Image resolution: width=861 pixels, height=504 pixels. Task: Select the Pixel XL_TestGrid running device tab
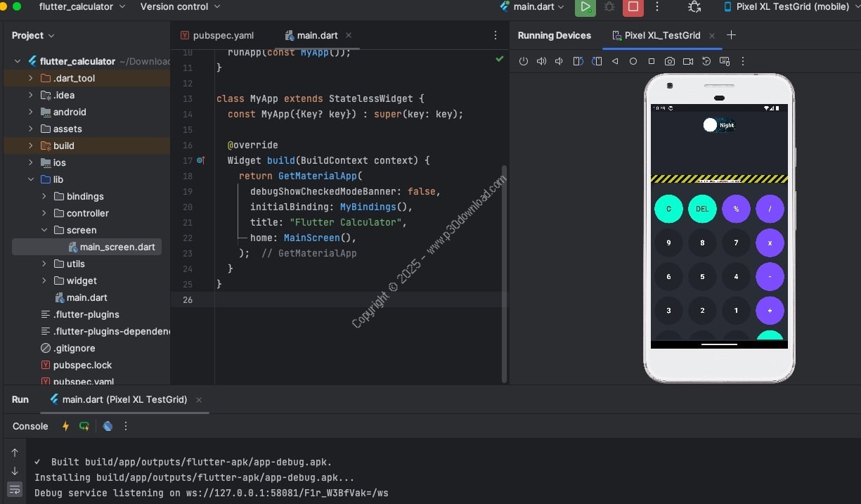pos(661,35)
